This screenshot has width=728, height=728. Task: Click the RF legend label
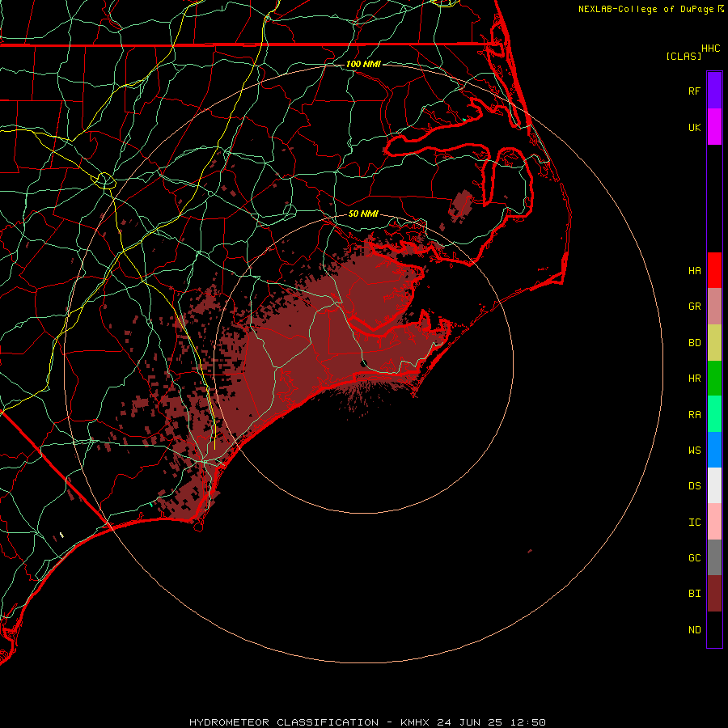[694, 91]
